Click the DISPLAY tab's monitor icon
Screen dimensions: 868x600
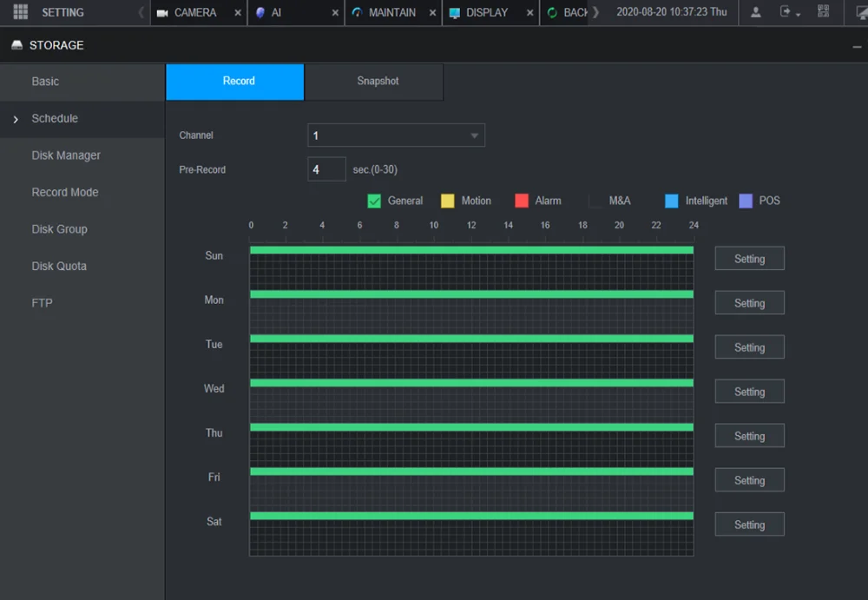coord(455,13)
